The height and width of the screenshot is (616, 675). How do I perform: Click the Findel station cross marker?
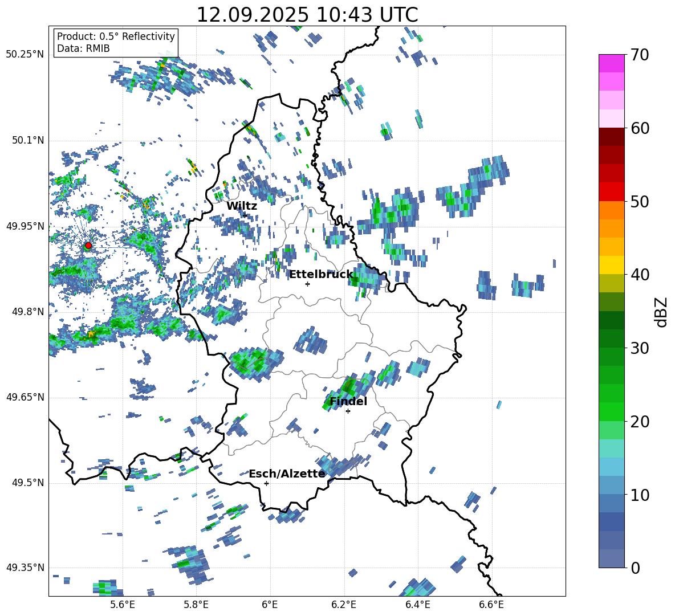point(348,411)
